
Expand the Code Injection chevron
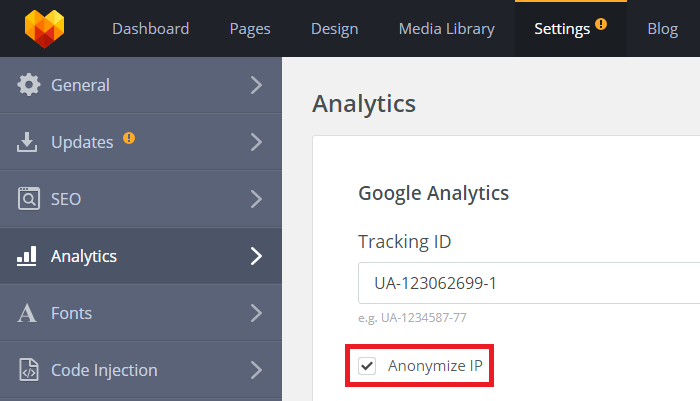click(x=256, y=370)
